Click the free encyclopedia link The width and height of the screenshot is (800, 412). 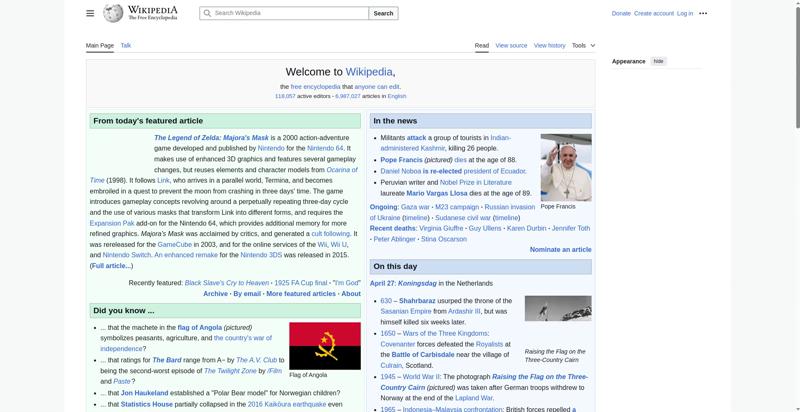coord(315,87)
